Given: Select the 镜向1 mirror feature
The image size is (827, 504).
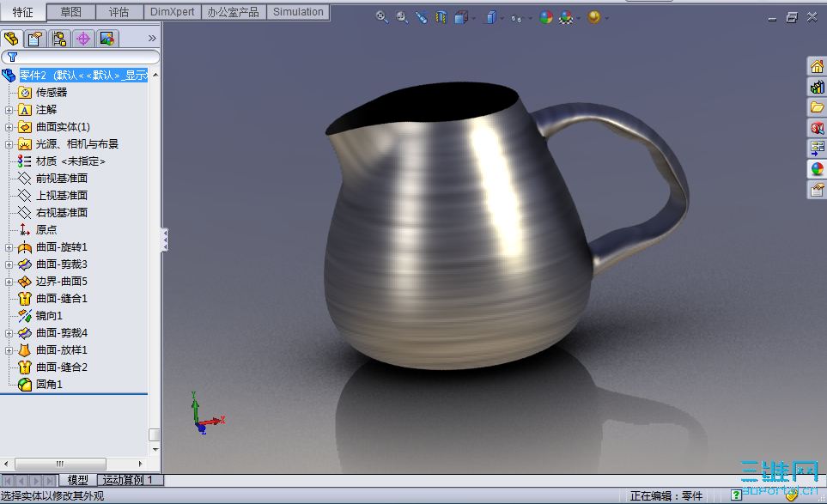Looking at the screenshot, I should (x=49, y=316).
